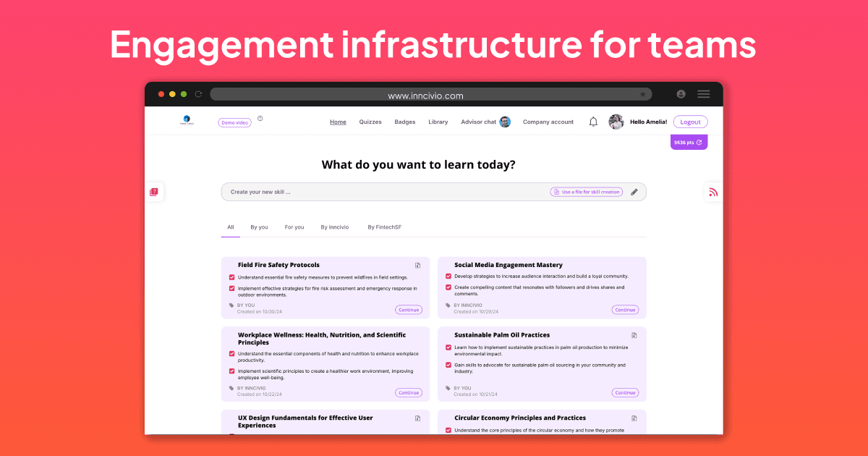Continue Sustainable Palm Oil Practices skill

pyautogui.click(x=626, y=392)
